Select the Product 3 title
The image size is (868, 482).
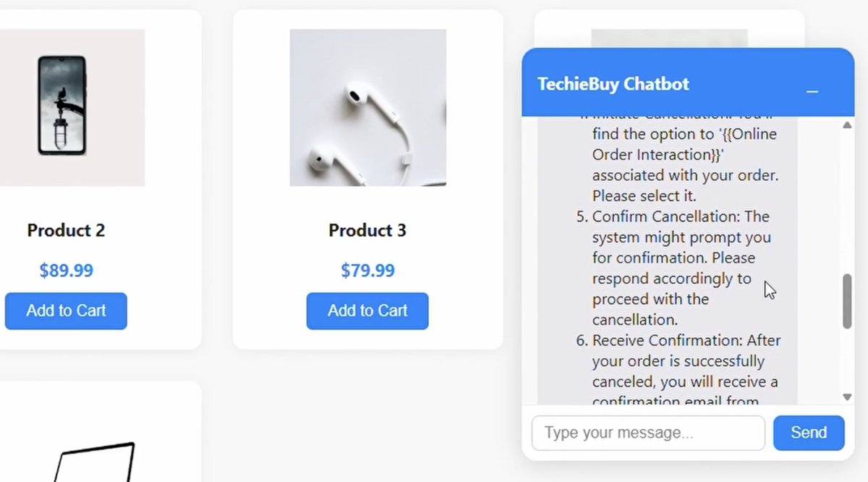(x=367, y=230)
